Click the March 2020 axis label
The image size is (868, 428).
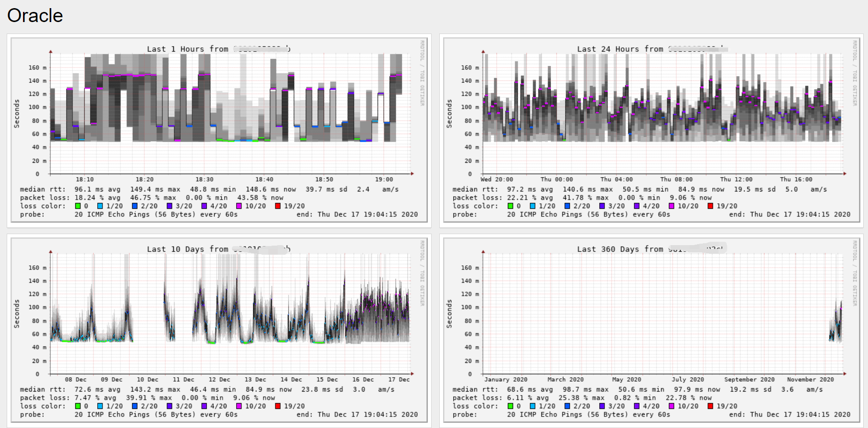(566, 380)
